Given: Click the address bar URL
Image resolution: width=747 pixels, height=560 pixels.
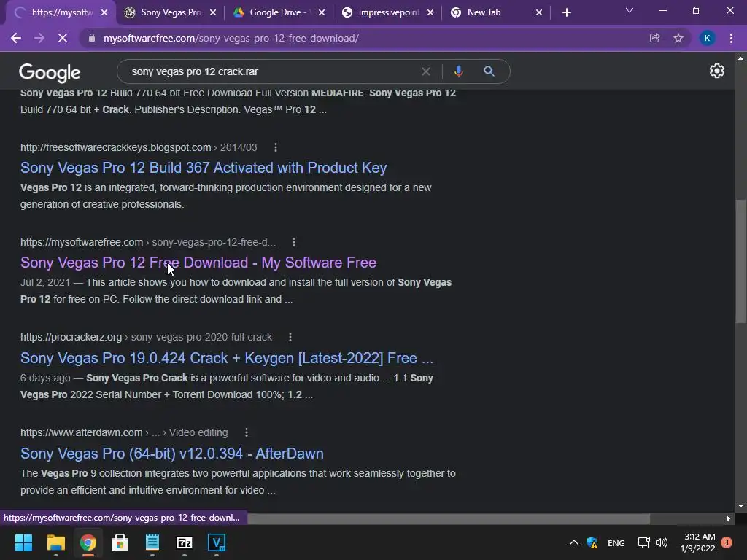Looking at the screenshot, I should (231, 38).
